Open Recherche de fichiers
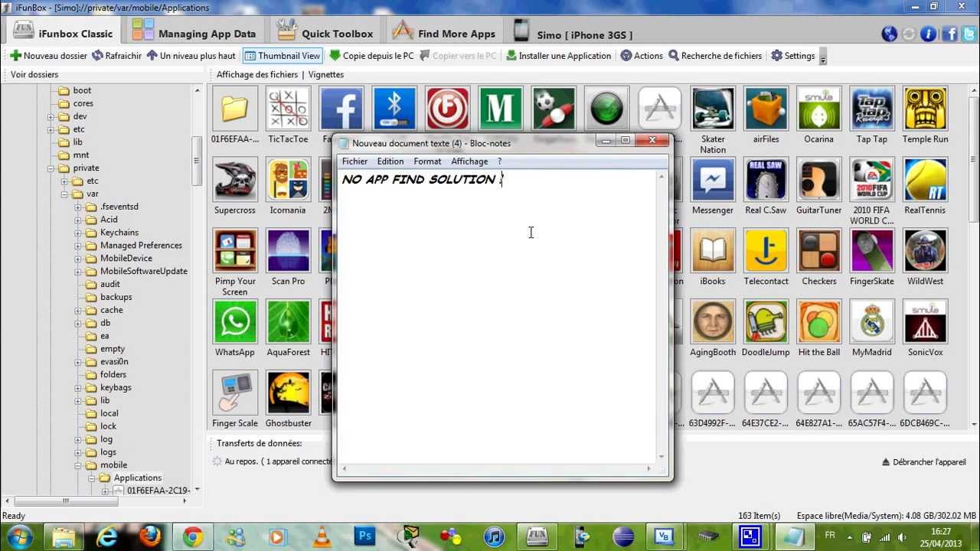This screenshot has width=980, height=551. (715, 56)
